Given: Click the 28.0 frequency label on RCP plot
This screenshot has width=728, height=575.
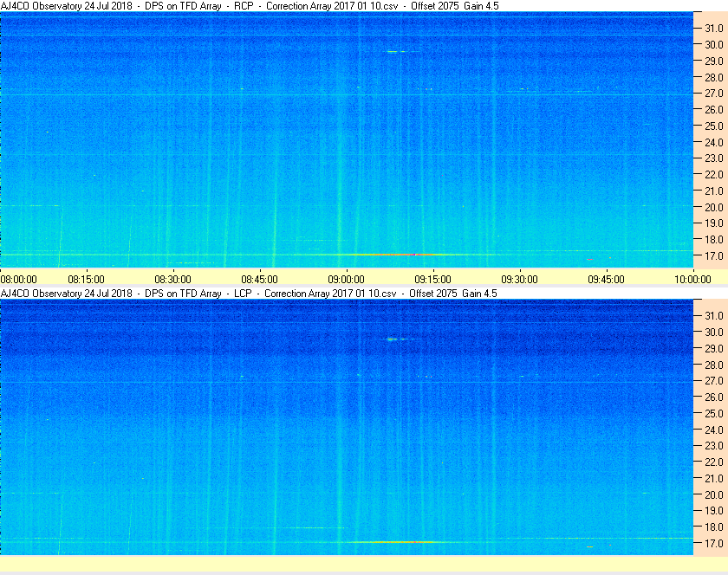Looking at the screenshot, I should [714, 77].
